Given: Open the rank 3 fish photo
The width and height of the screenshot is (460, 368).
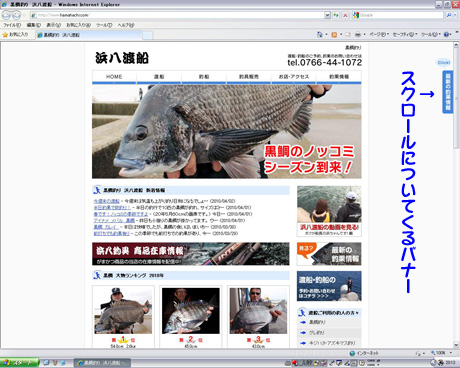Looking at the screenshot, I should point(258,311).
